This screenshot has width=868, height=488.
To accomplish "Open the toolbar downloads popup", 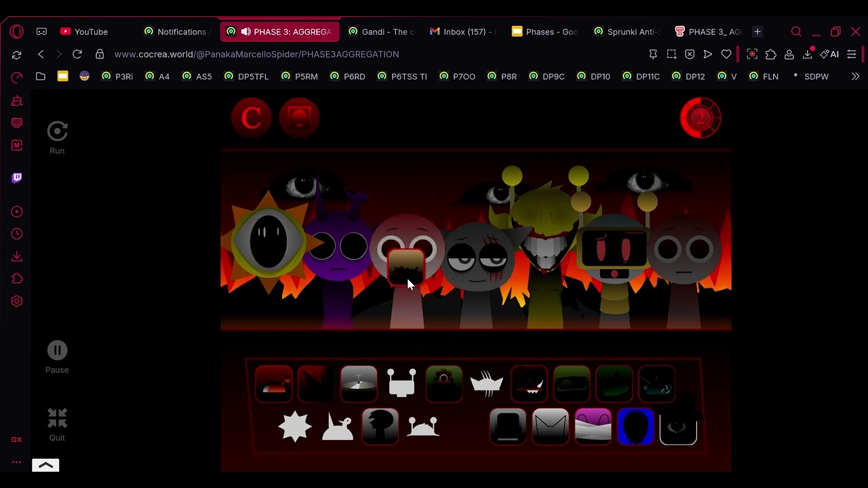I will 808,54.
